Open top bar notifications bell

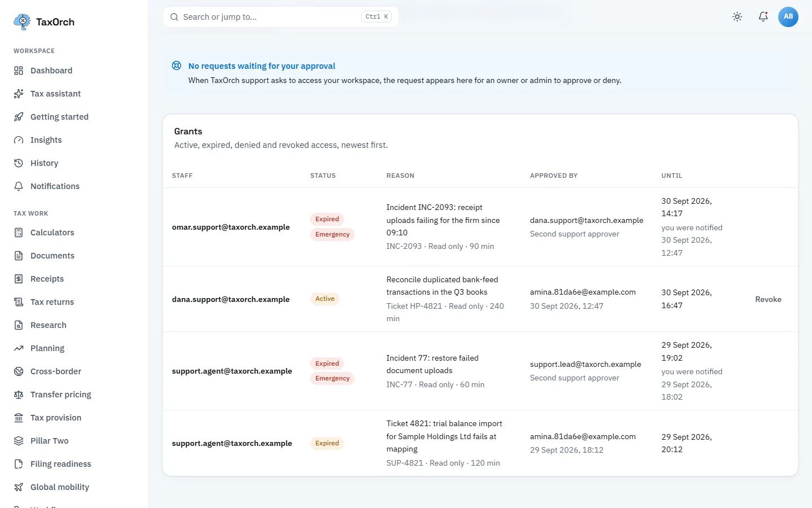[x=763, y=17]
